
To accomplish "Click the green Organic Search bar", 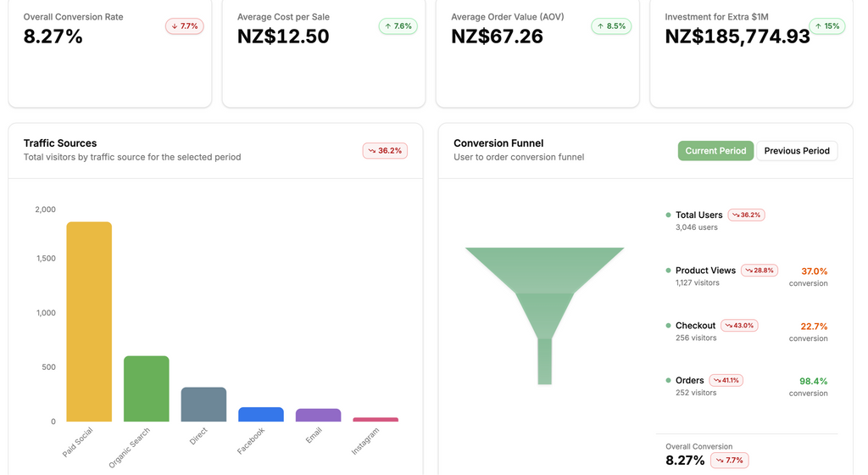I will point(147,388).
